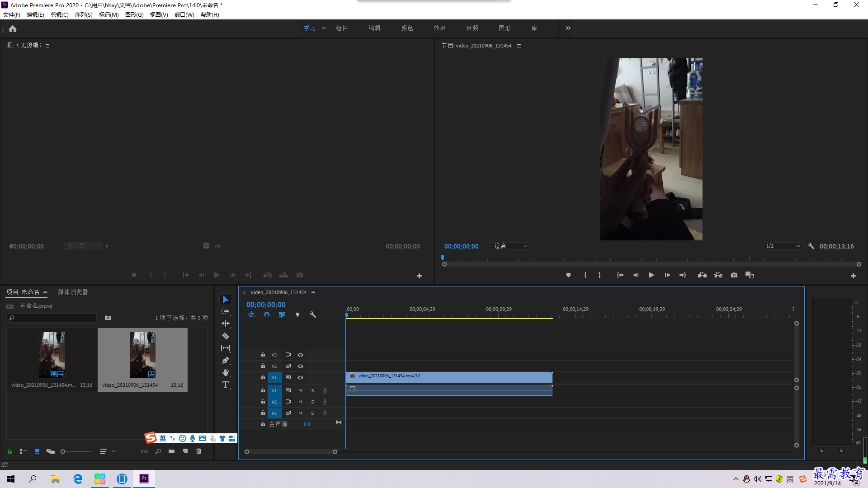
Task: Click Find magnifier in Project panel
Action: pyautogui.click(x=158, y=451)
